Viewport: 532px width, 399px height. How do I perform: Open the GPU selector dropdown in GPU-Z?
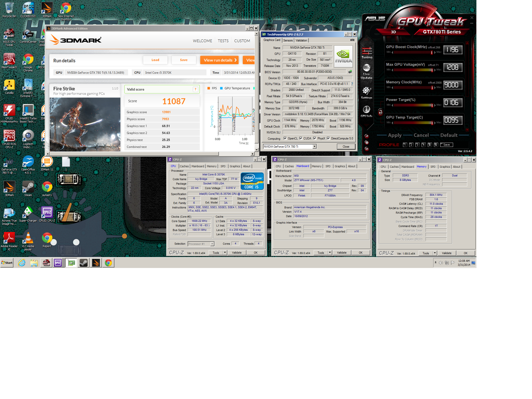point(314,147)
